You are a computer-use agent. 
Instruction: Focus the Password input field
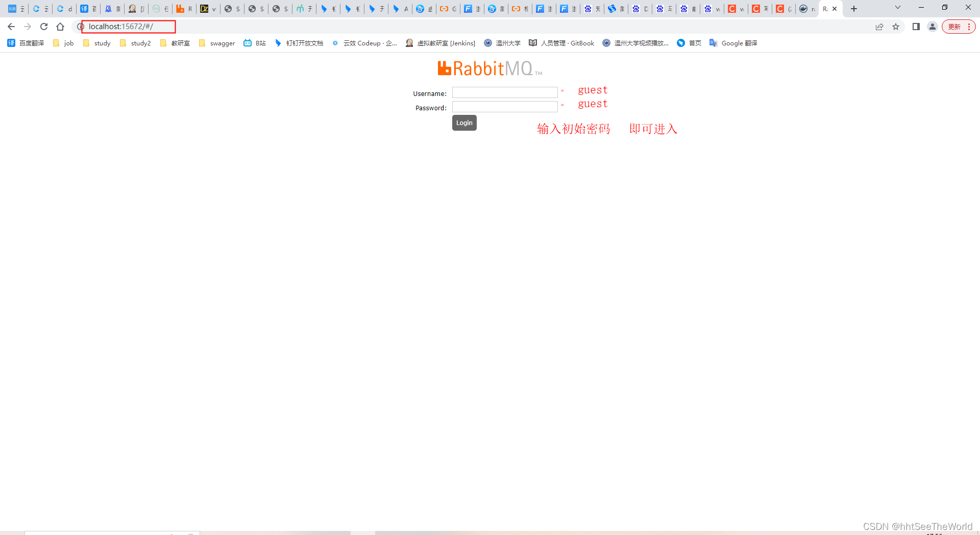[505, 107]
